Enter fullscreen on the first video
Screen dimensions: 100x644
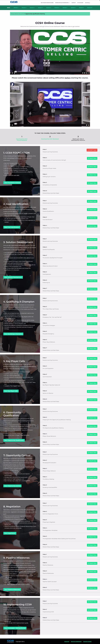coord(88,73)
